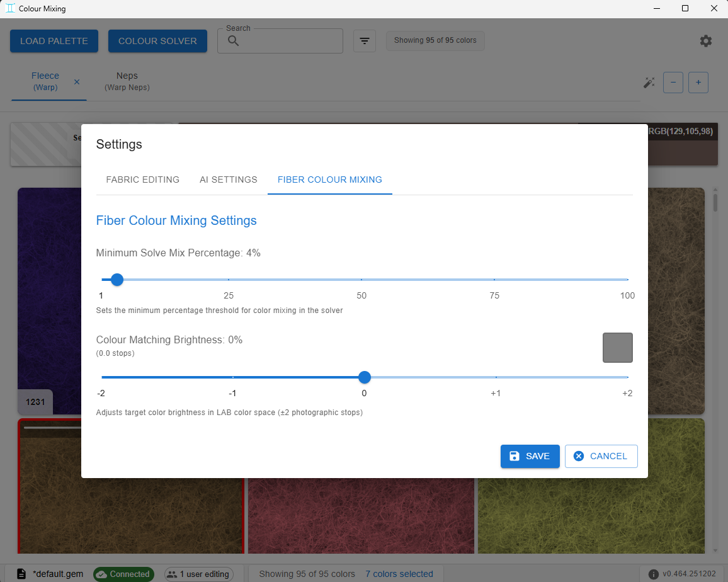Click the search magnifier icon
Screen dimensions: 728x582
click(234, 41)
